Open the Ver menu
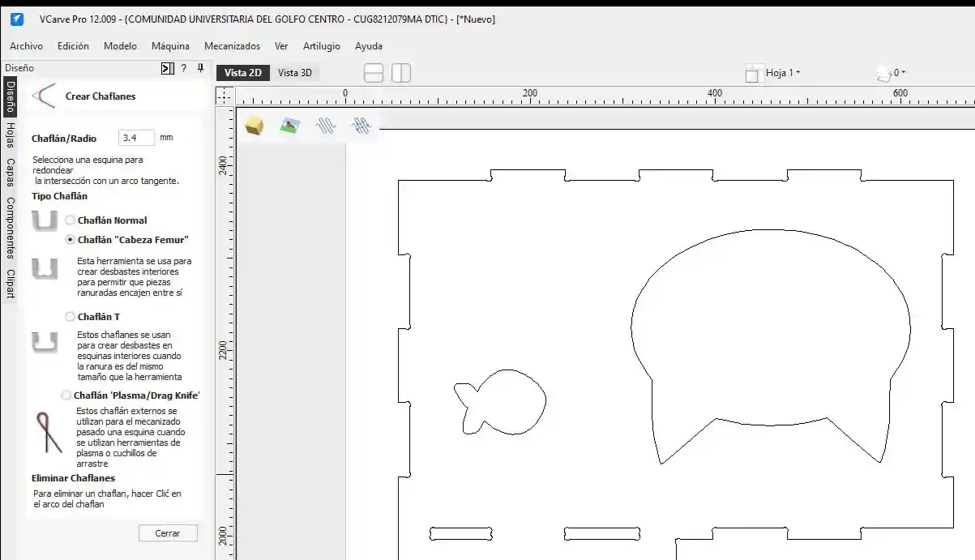 click(282, 46)
